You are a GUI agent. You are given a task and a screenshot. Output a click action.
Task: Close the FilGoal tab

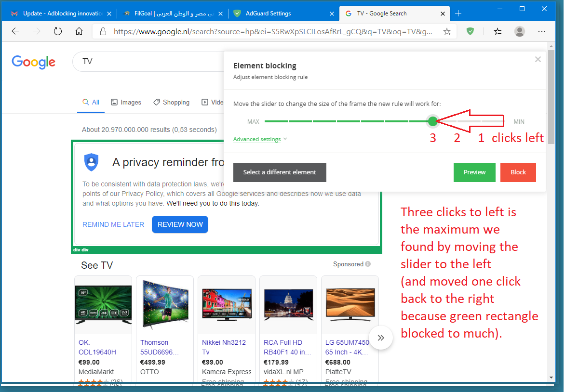(220, 13)
